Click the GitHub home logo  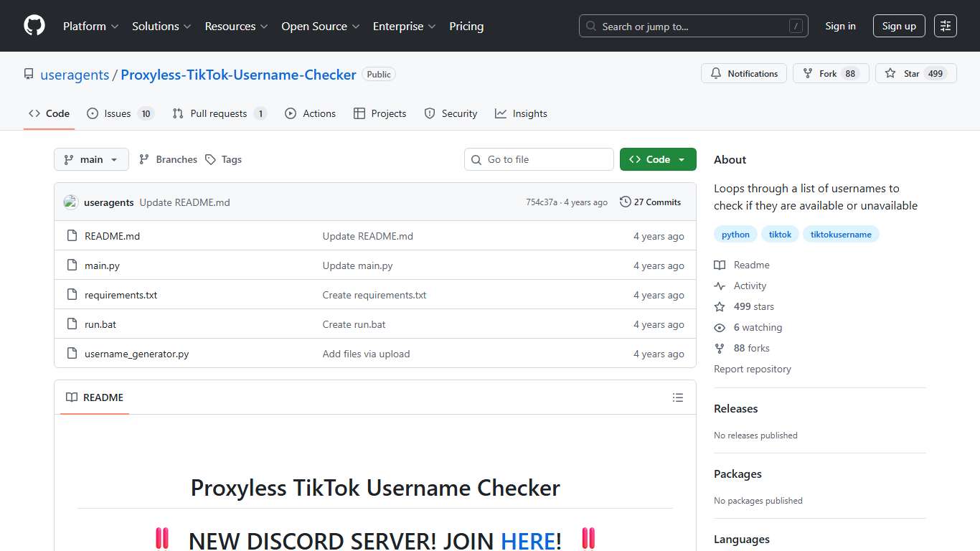click(34, 26)
